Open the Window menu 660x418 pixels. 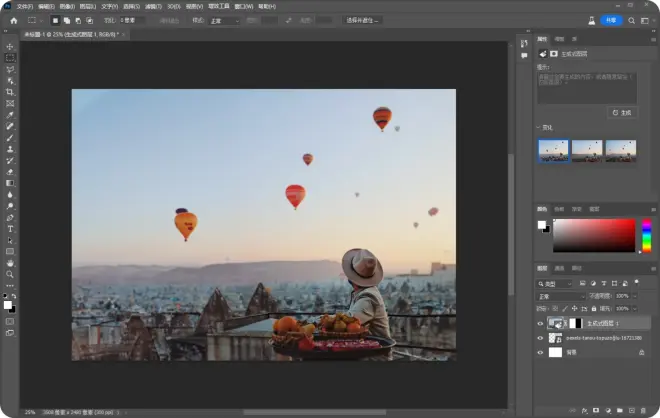[x=243, y=7]
